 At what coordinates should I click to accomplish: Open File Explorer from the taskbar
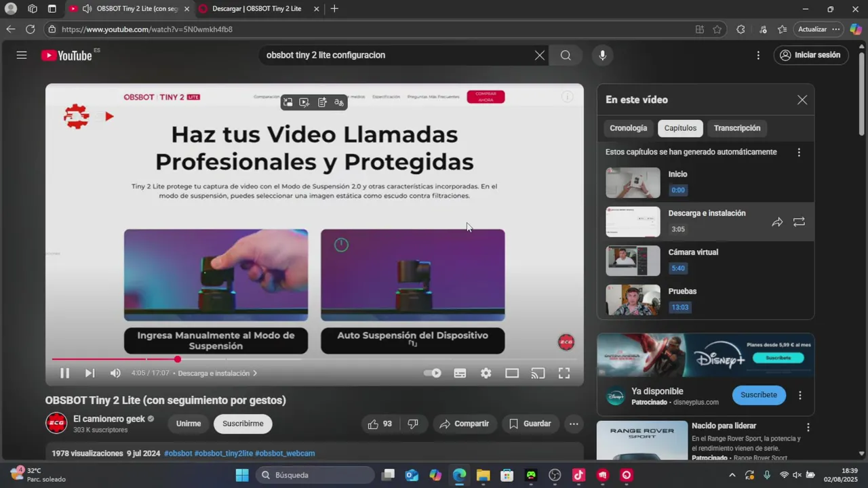[483, 475]
